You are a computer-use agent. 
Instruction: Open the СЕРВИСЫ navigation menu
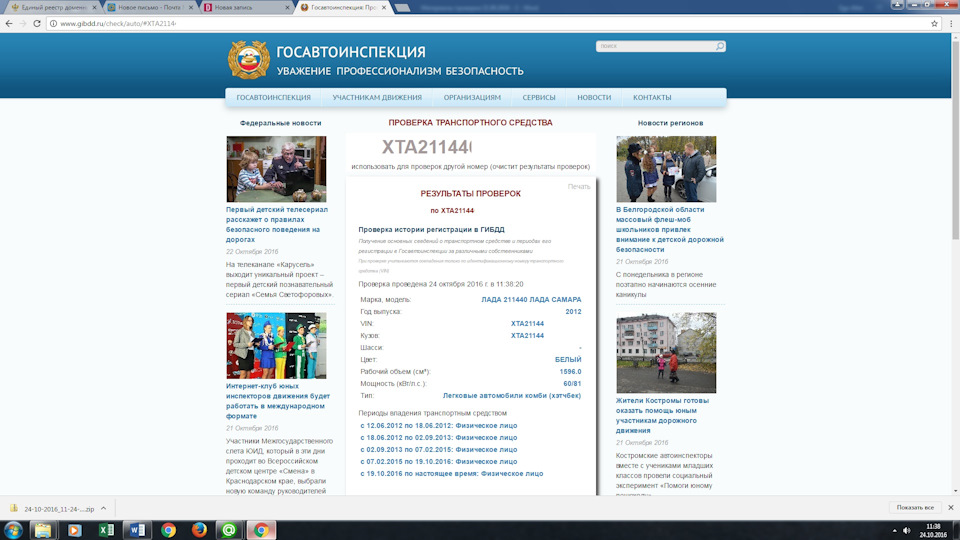click(x=539, y=97)
